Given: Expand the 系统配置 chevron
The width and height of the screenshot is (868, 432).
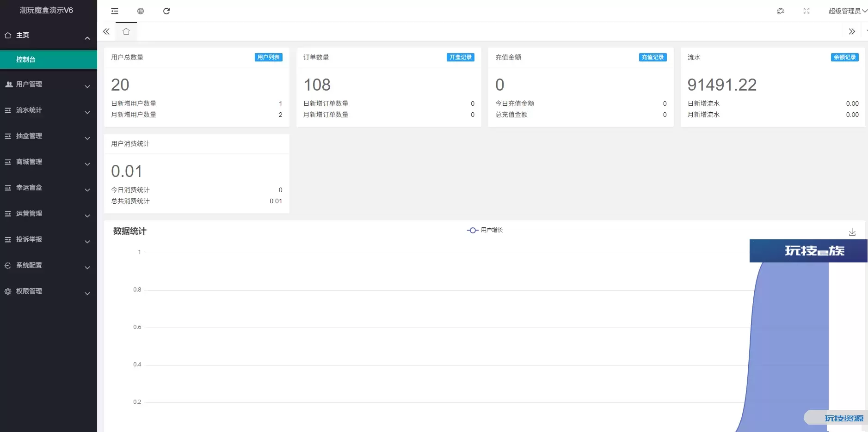Looking at the screenshot, I should point(87,268).
